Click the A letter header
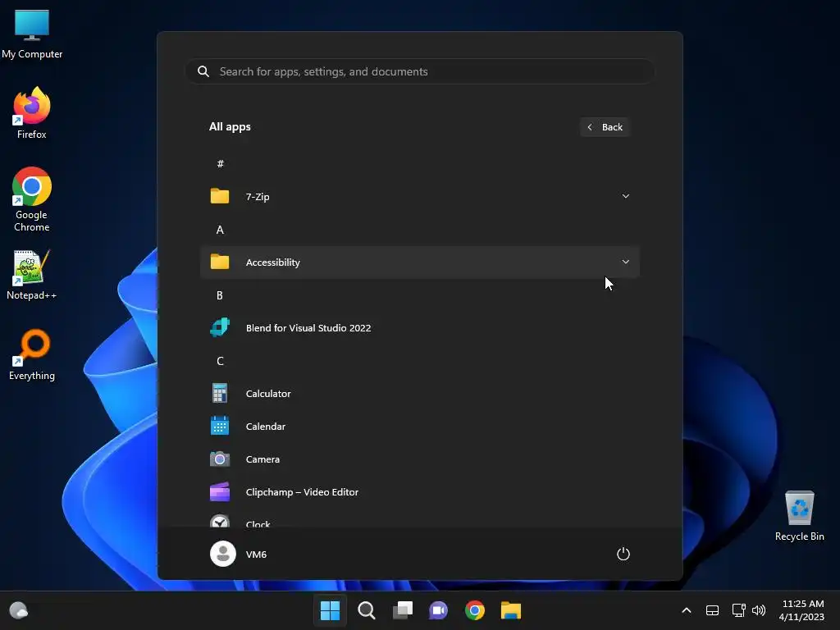Screen dimensions: 840x630 pos(220,230)
